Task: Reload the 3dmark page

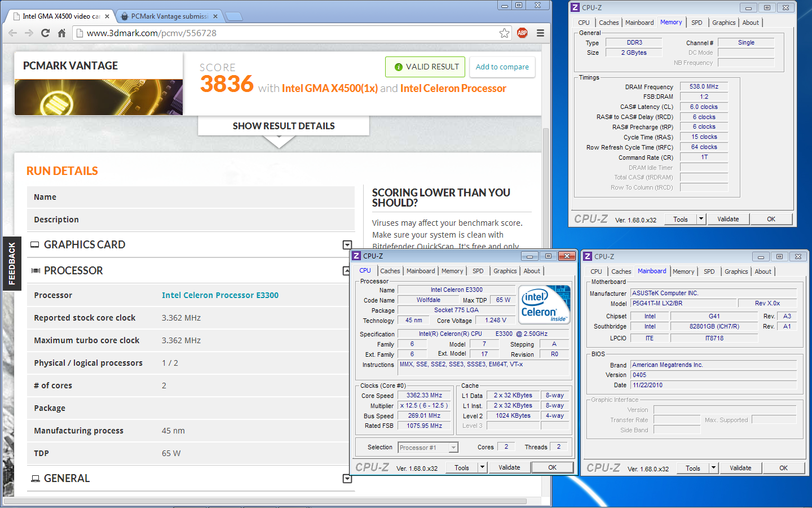Action: pyautogui.click(x=46, y=33)
